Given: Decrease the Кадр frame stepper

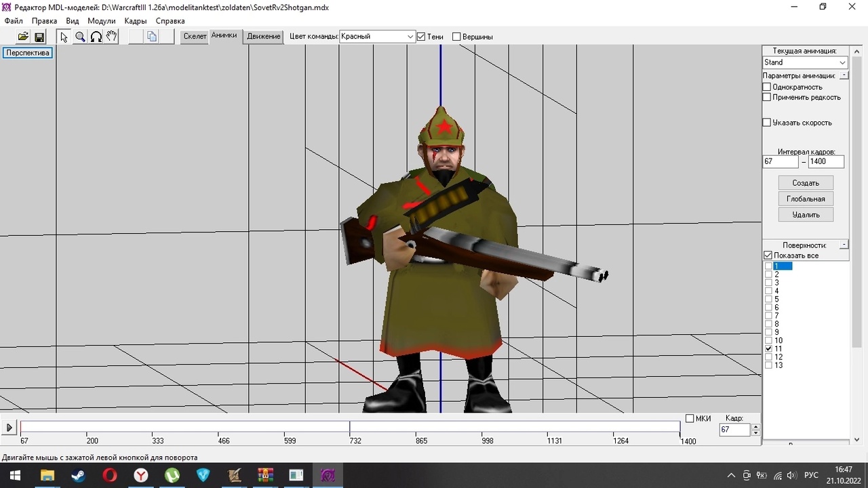Looking at the screenshot, I should click(x=756, y=433).
